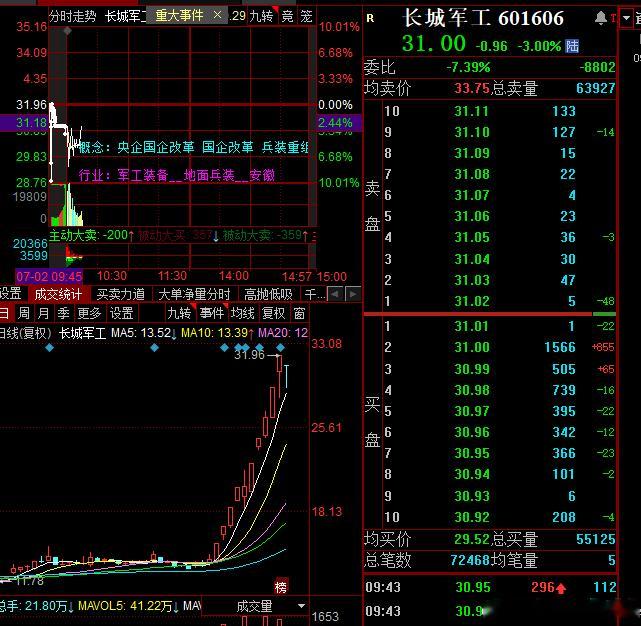Viewport: 641px width, 626px height.
Task: Toggle 事件 markers on K-line chart
Action: [x=211, y=313]
